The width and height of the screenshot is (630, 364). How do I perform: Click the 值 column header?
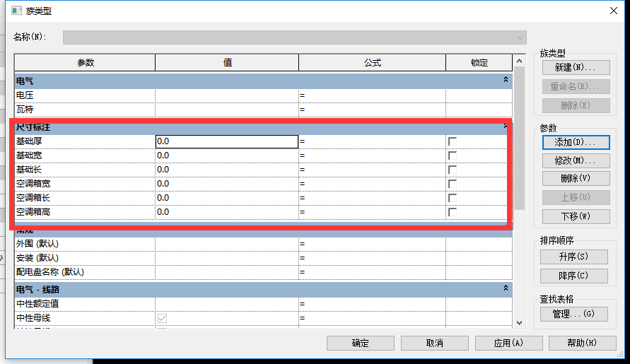tap(227, 63)
